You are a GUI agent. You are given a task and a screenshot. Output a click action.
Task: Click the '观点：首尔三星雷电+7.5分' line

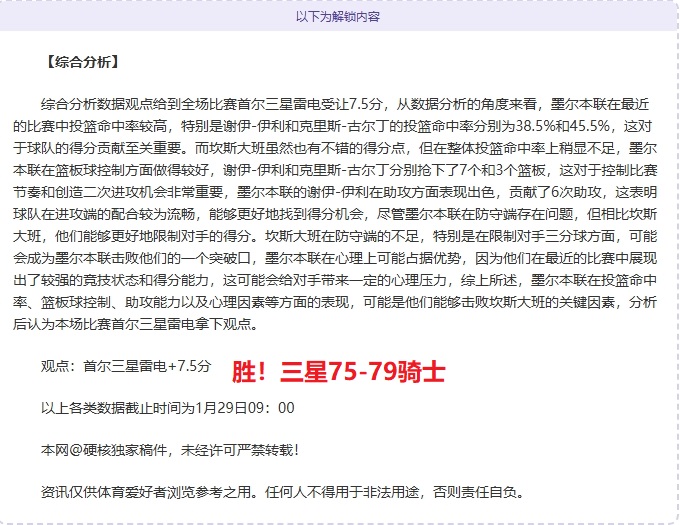tap(126, 366)
